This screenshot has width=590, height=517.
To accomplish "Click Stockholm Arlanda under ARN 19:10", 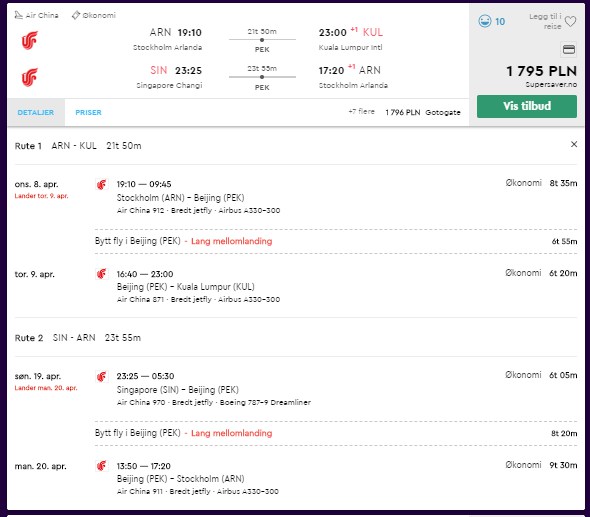I will point(167,47).
